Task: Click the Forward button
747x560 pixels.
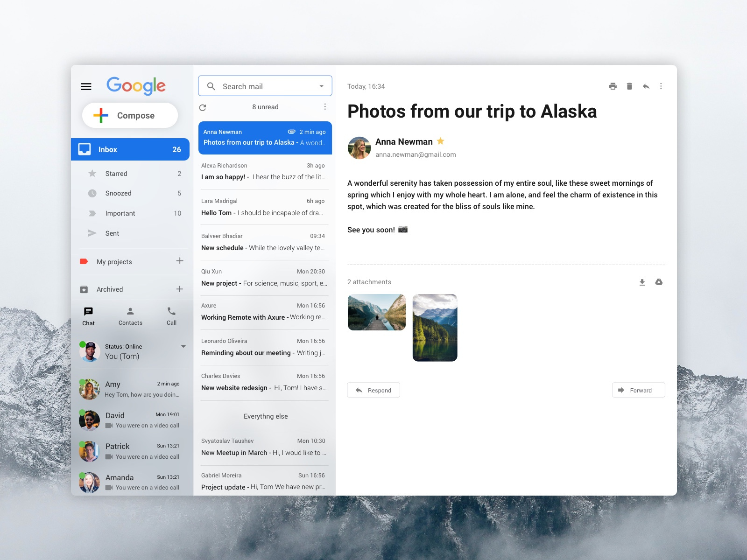Action: click(638, 390)
